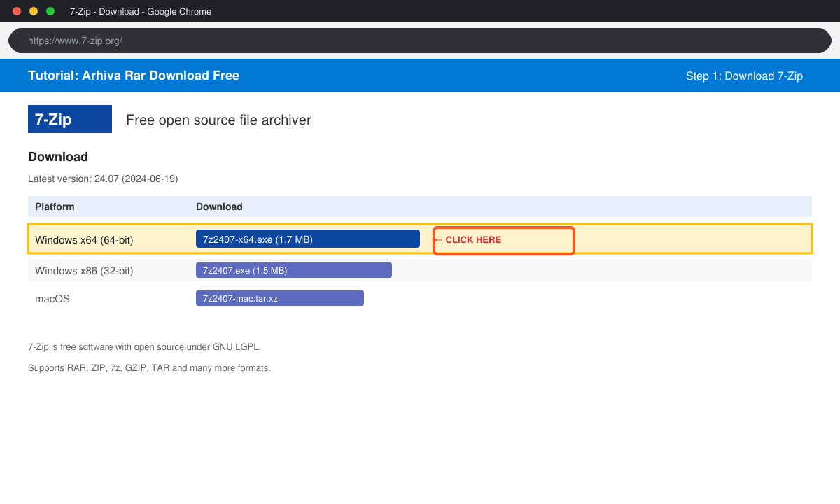Close the Chrome window with red button
The width and height of the screenshot is (840, 504).
coord(17,11)
